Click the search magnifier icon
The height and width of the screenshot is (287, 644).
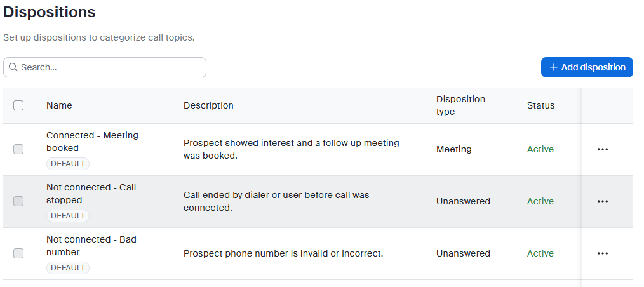[13, 67]
